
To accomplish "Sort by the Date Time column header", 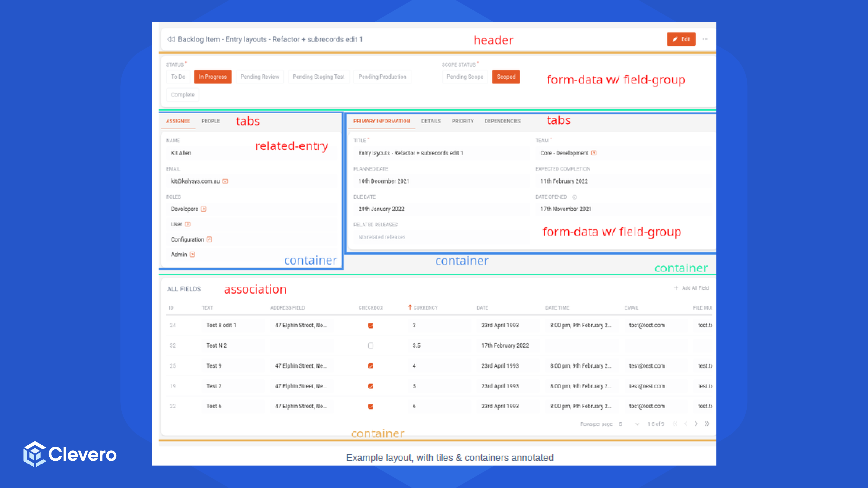I will click(x=557, y=308).
